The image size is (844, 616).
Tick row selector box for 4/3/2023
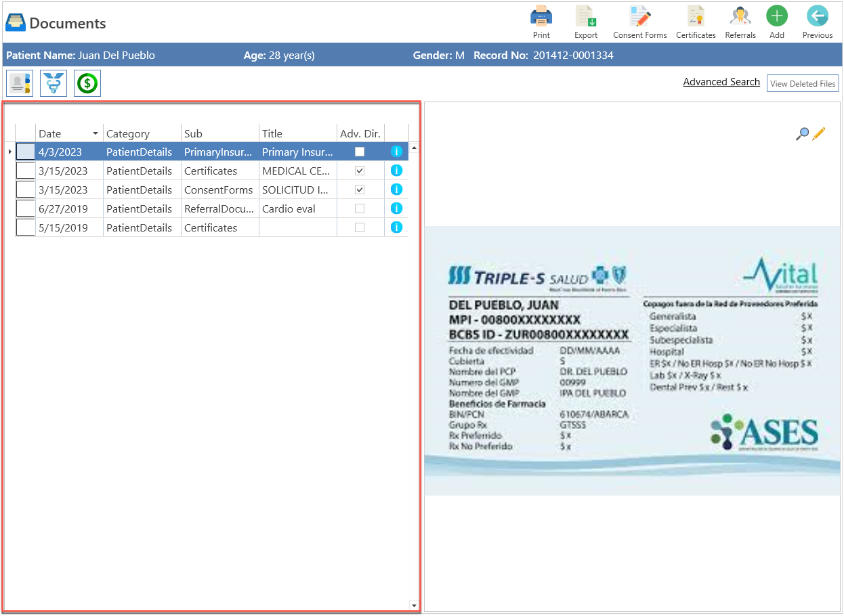(25, 152)
